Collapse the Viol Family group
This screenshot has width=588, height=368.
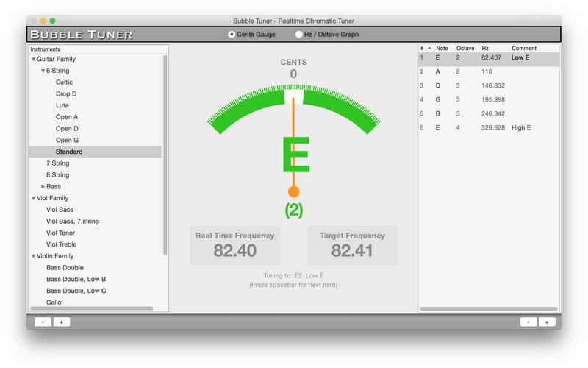click(33, 198)
